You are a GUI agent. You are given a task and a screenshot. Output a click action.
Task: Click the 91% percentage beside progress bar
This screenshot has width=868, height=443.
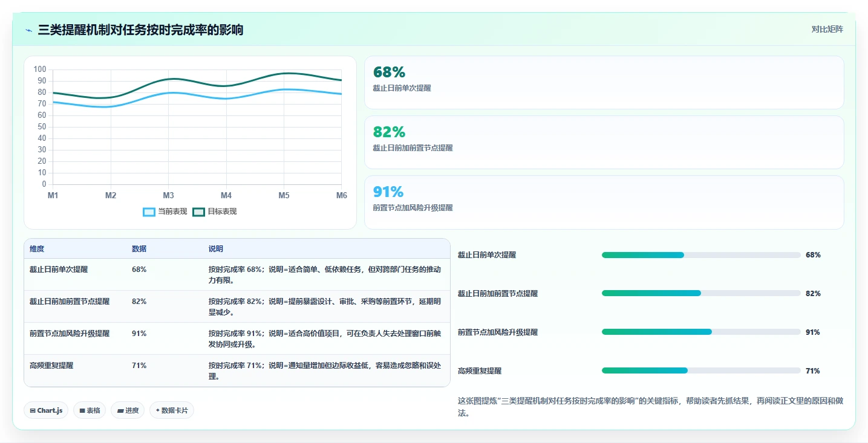[813, 332]
